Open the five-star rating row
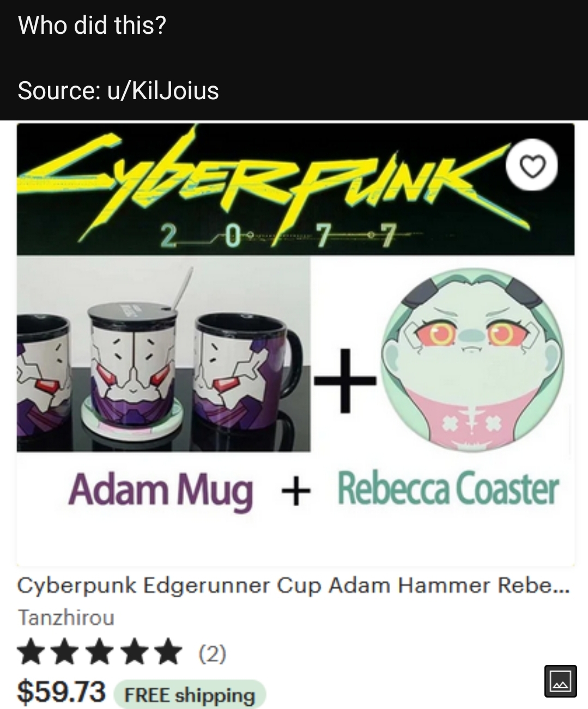The height and width of the screenshot is (709, 588). (122, 652)
